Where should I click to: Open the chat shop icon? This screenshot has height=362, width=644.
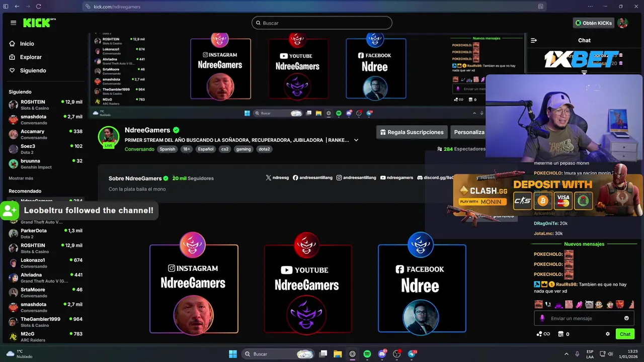pos(560,334)
